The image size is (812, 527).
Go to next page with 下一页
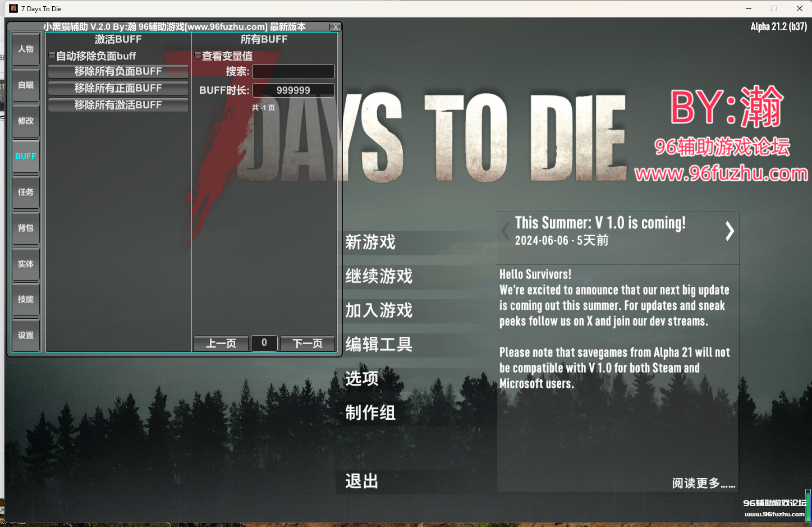308,343
